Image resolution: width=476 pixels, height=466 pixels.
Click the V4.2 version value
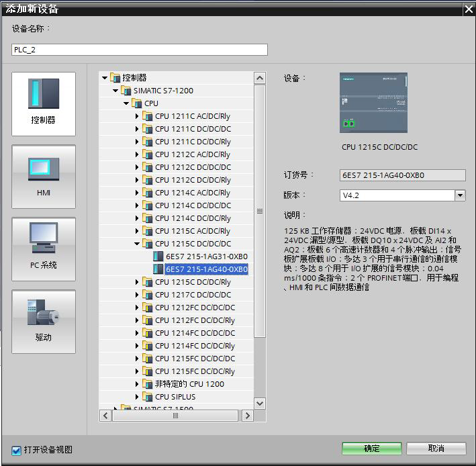[351, 195]
